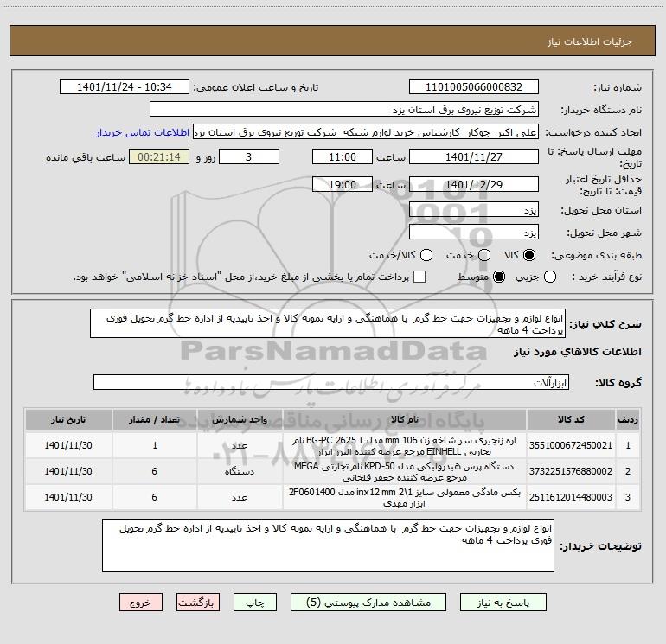Viewport: 666px width, 644px height.
Task: Select the متوسط purchase type radio
Action: 499,277
